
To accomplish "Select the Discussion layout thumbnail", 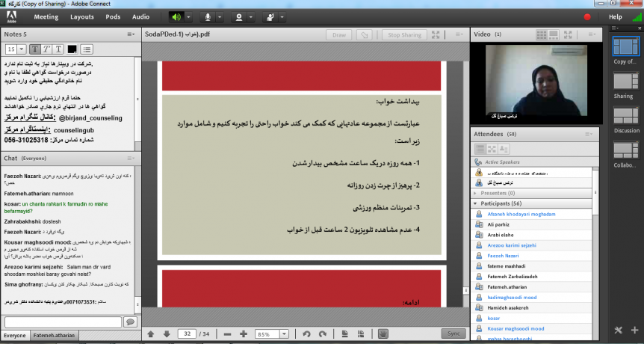I will (x=626, y=115).
